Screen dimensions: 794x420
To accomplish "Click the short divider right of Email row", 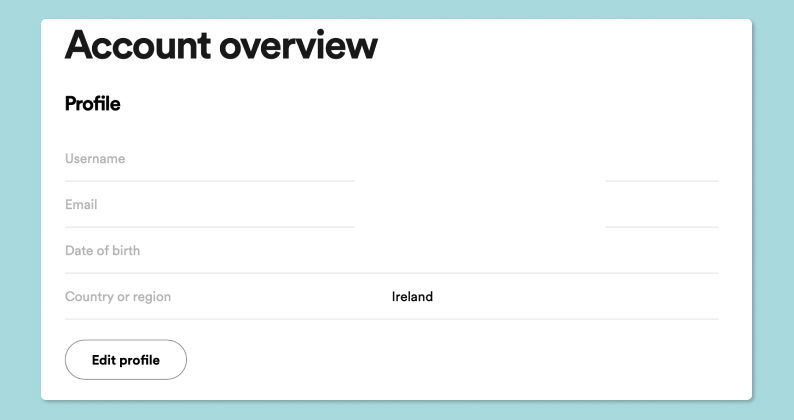I will coord(661,227).
